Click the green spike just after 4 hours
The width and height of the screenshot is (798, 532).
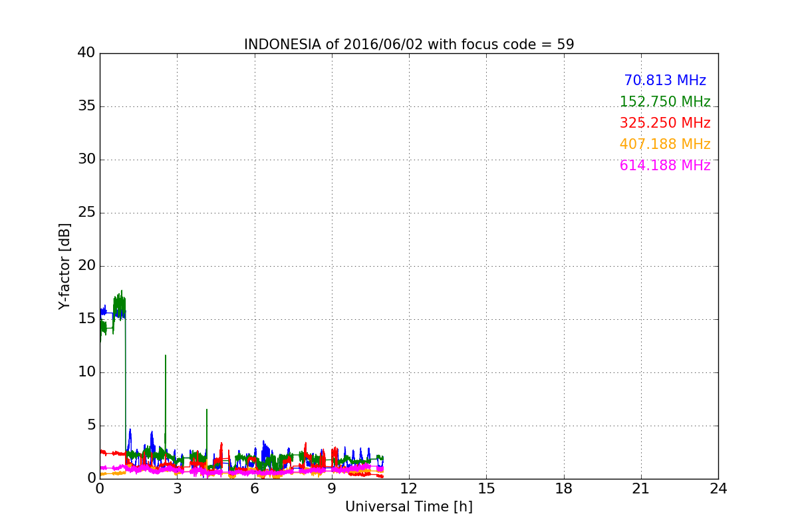tap(207, 432)
